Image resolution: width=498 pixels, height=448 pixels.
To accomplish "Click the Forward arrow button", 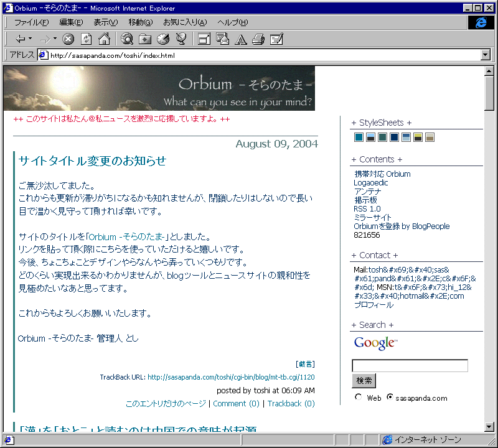I will [x=45, y=39].
